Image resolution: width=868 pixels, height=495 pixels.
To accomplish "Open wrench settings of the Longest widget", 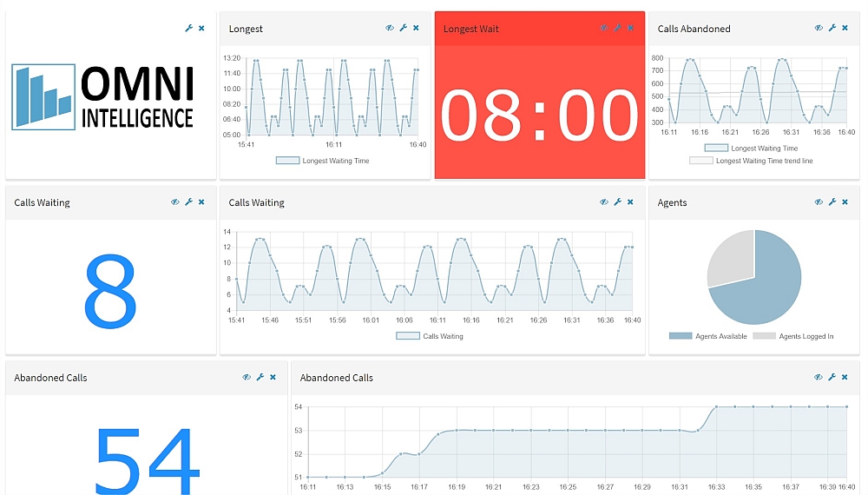I will (x=403, y=28).
